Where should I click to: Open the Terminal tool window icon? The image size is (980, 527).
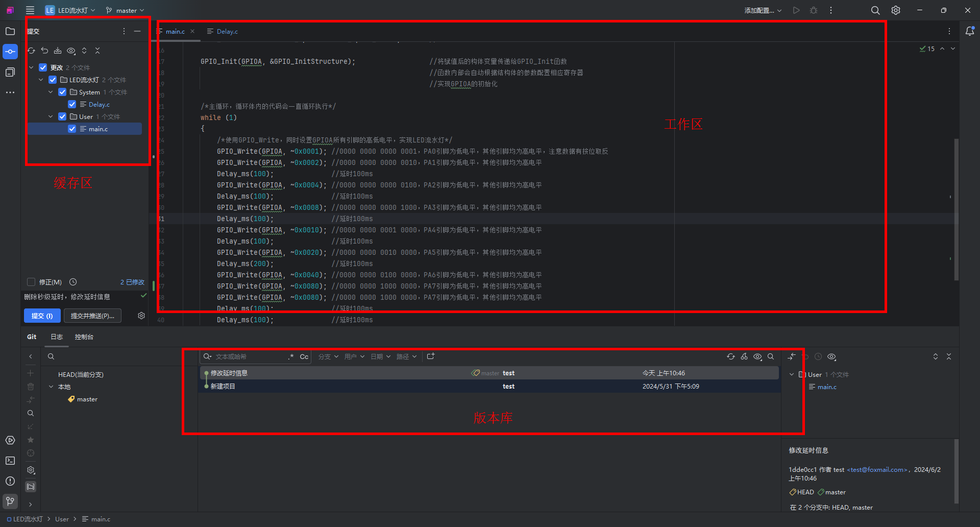(x=10, y=461)
